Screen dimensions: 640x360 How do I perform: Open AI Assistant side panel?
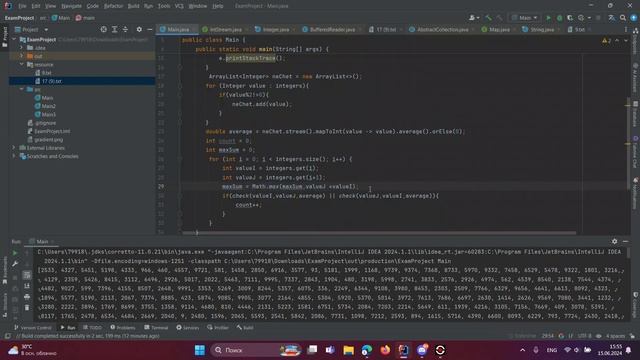tap(635, 78)
